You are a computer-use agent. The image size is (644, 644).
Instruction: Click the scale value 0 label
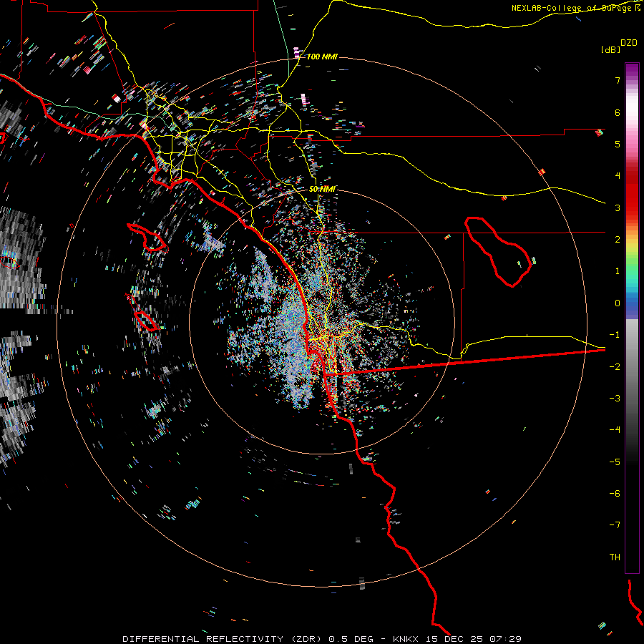[x=618, y=303]
